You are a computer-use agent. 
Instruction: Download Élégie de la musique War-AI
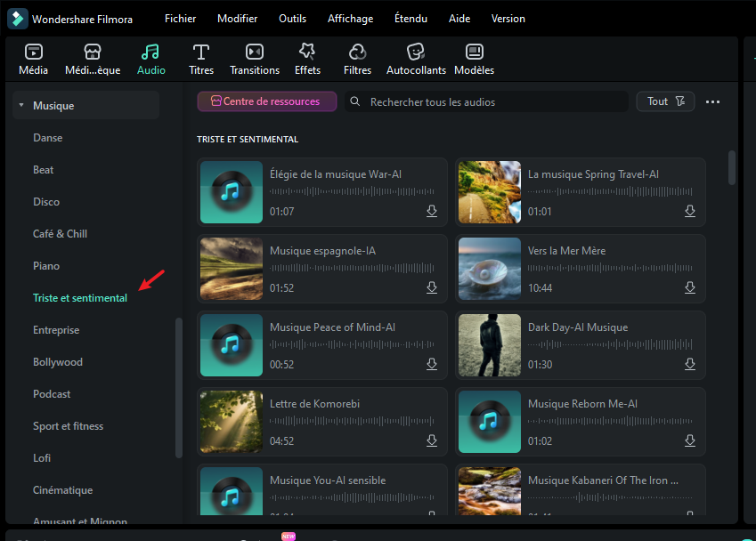(432, 212)
